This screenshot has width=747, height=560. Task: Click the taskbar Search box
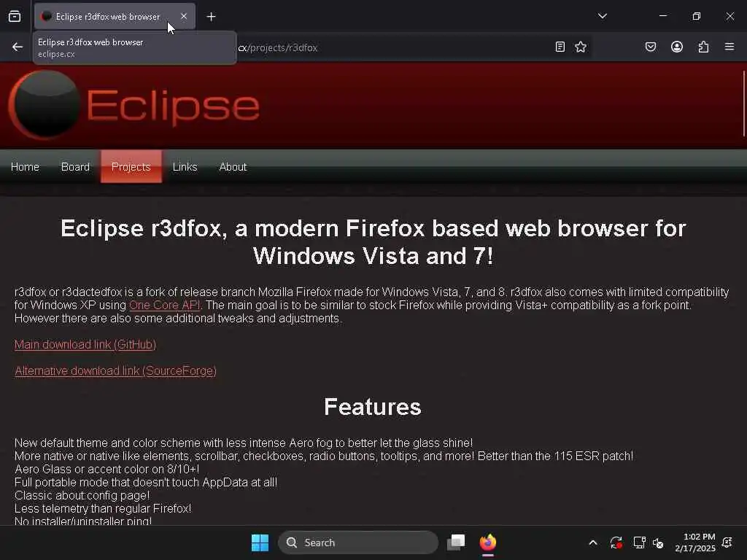(x=357, y=542)
